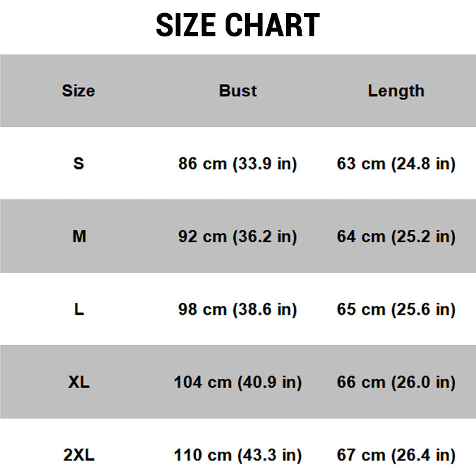Screen dimensions: 476x476
Task: Select the 110 cm bust value
Action: 237,456
